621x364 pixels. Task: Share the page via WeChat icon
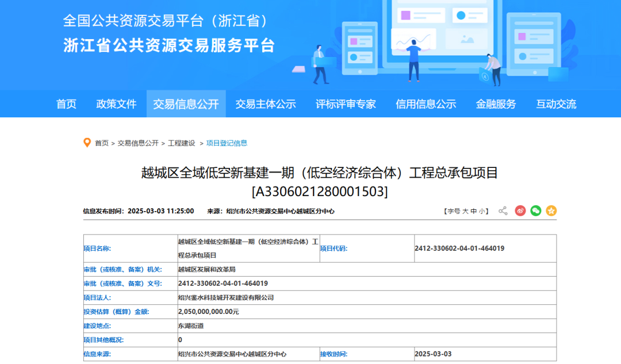point(536,211)
